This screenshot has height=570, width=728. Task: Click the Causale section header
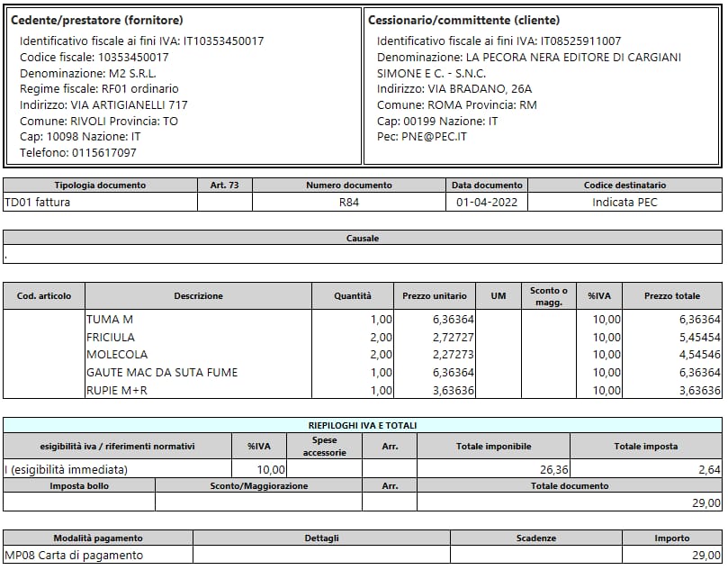(x=363, y=239)
